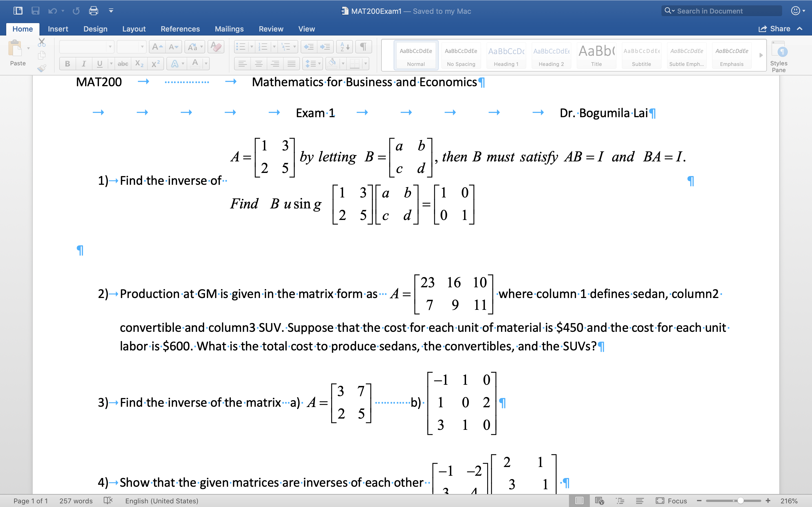Expand the Styles Pane expander
This screenshot has height=507, width=812.
coord(782,56)
